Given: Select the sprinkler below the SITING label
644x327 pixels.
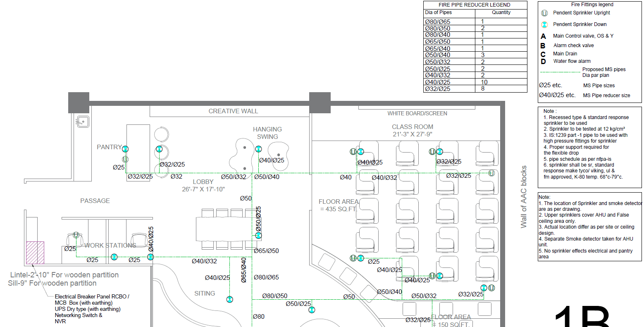Looking at the screenshot, I should click(229, 299).
